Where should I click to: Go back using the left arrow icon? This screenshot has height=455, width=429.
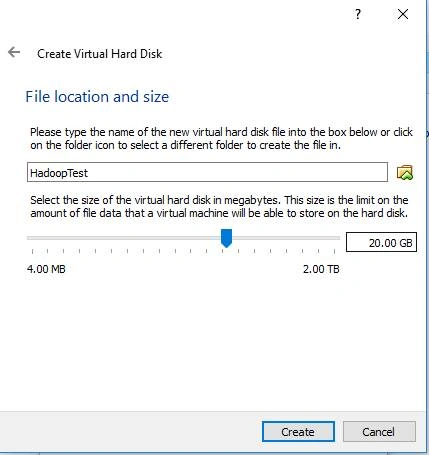(x=14, y=52)
